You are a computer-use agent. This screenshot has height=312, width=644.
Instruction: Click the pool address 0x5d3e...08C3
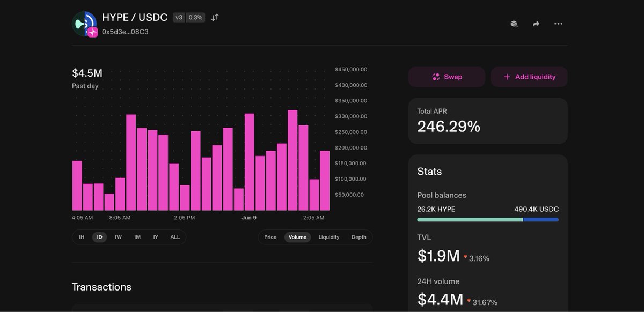point(125,32)
